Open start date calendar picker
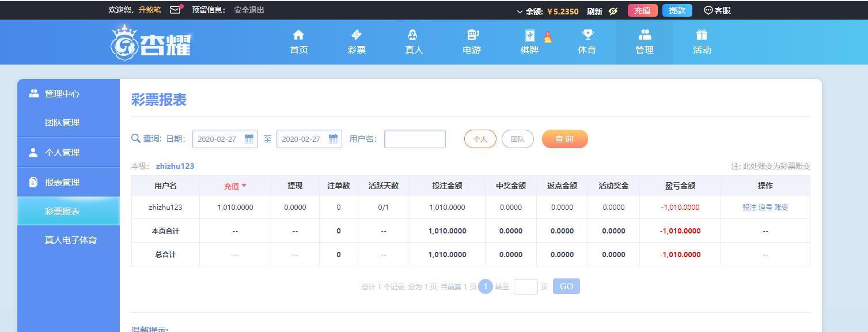This screenshot has height=332, width=868. tap(249, 139)
